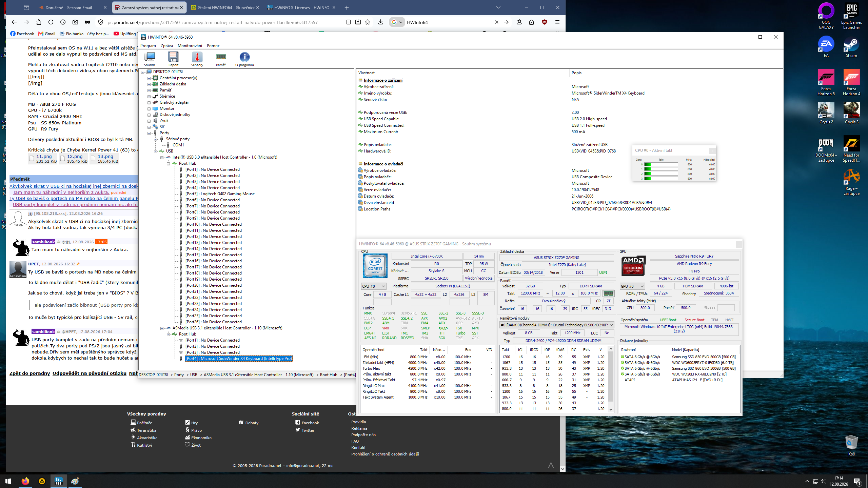Open the GOG GALAXY desktop icon

point(826,17)
